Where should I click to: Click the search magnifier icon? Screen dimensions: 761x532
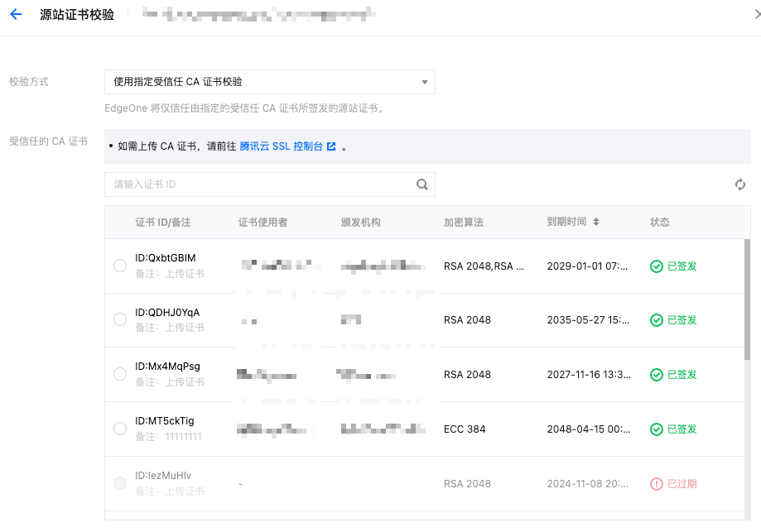[x=422, y=185]
